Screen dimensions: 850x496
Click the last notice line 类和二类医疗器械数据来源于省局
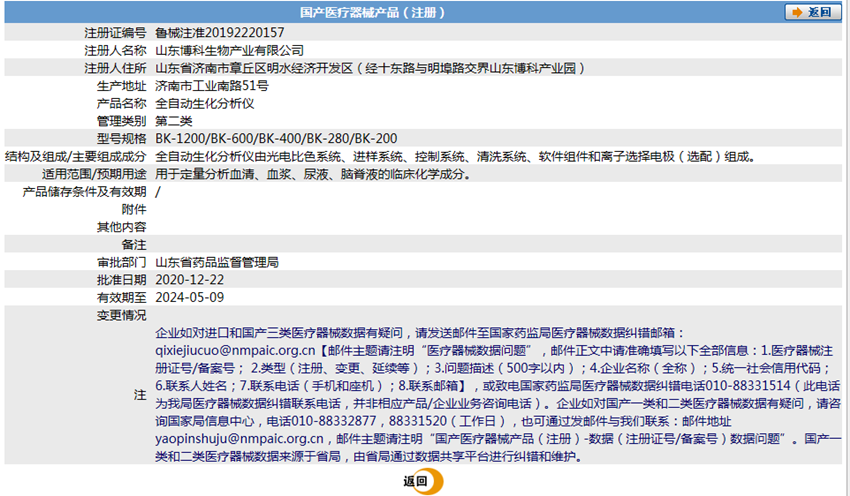369,456
